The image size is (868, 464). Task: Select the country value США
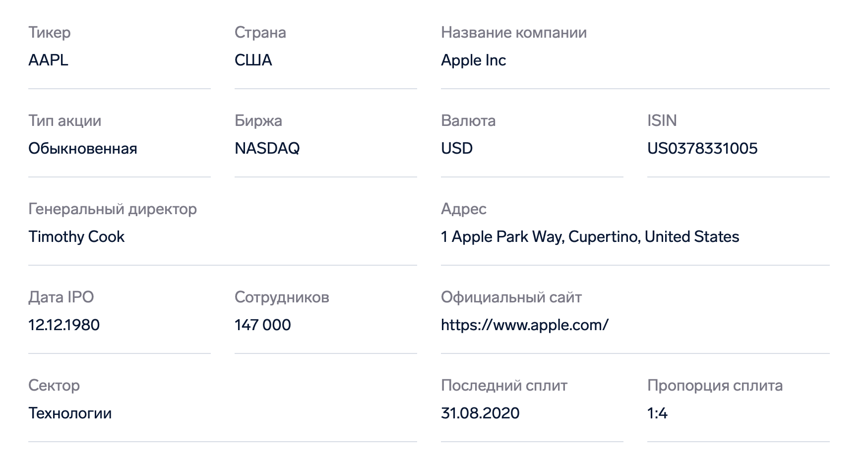click(253, 60)
